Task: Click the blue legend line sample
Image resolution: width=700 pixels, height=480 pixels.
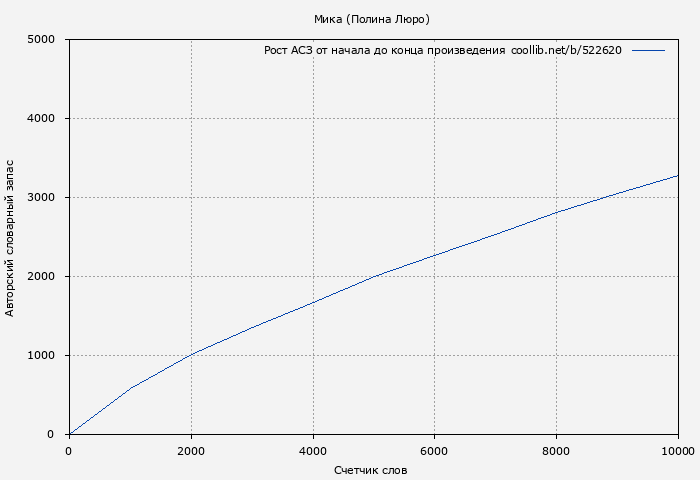Action: [x=648, y=50]
